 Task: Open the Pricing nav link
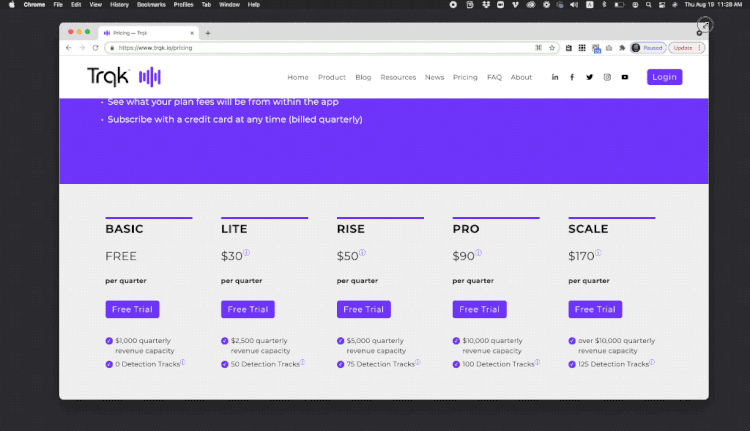click(465, 77)
